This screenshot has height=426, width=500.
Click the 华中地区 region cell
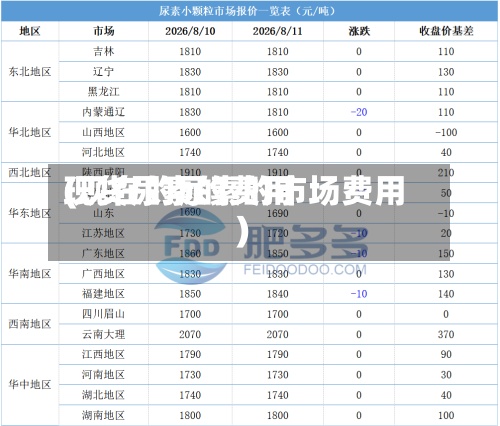(x=30, y=385)
